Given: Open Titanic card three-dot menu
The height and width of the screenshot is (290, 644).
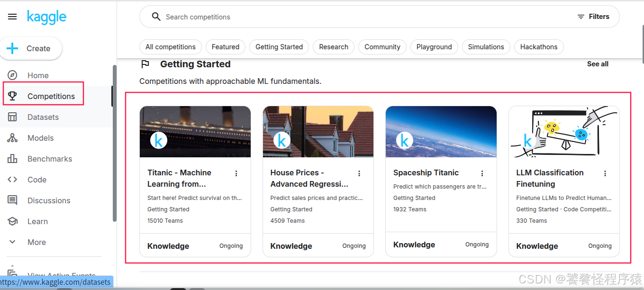Looking at the screenshot, I should point(236,173).
